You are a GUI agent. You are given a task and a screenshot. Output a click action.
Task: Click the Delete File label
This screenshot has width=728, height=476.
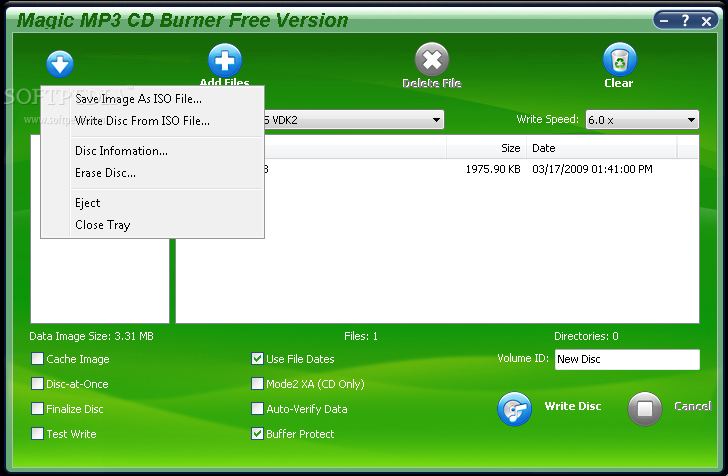click(432, 83)
